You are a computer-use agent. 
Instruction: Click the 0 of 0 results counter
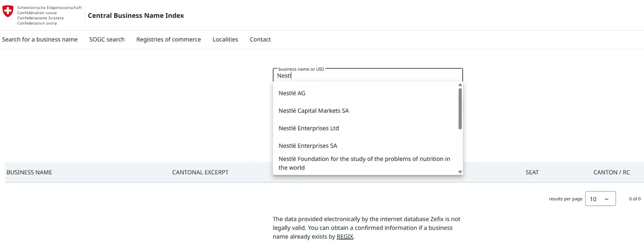635,199
